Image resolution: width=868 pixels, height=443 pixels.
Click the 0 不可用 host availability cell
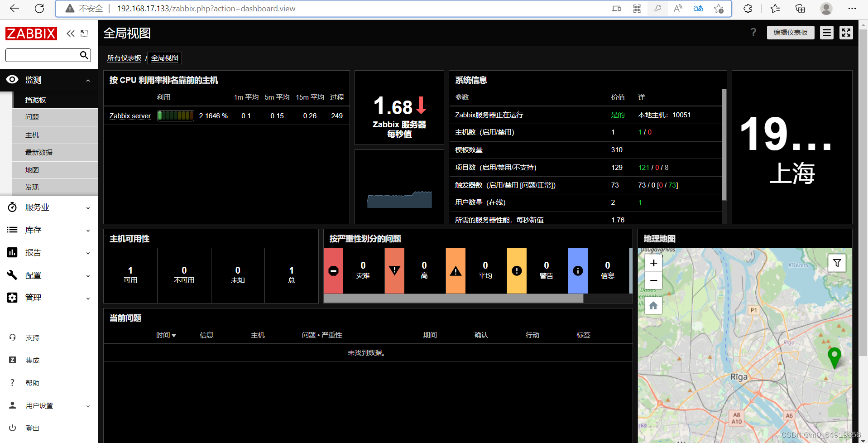tap(184, 275)
